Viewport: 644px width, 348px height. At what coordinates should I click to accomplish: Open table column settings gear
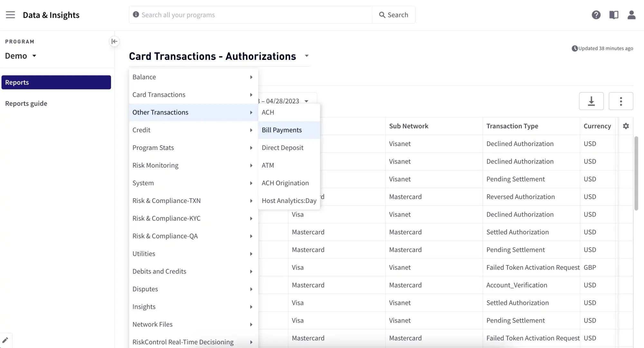tap(626, 126)
